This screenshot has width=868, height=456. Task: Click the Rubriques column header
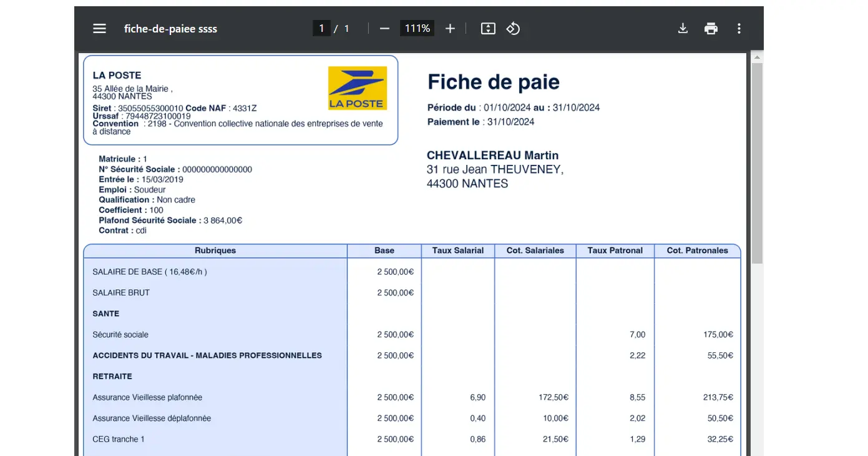coord(215,250)
